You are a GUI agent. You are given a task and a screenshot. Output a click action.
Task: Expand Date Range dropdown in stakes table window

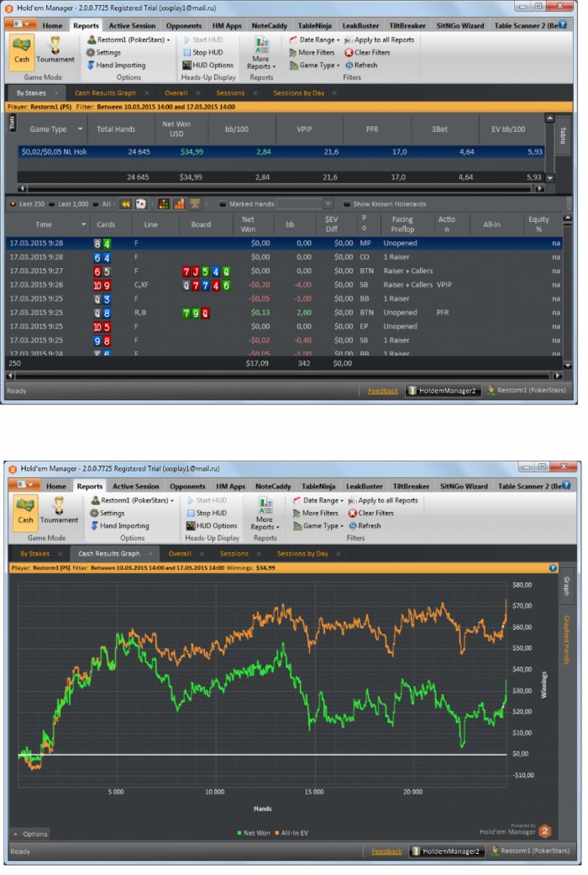point(315,40)
